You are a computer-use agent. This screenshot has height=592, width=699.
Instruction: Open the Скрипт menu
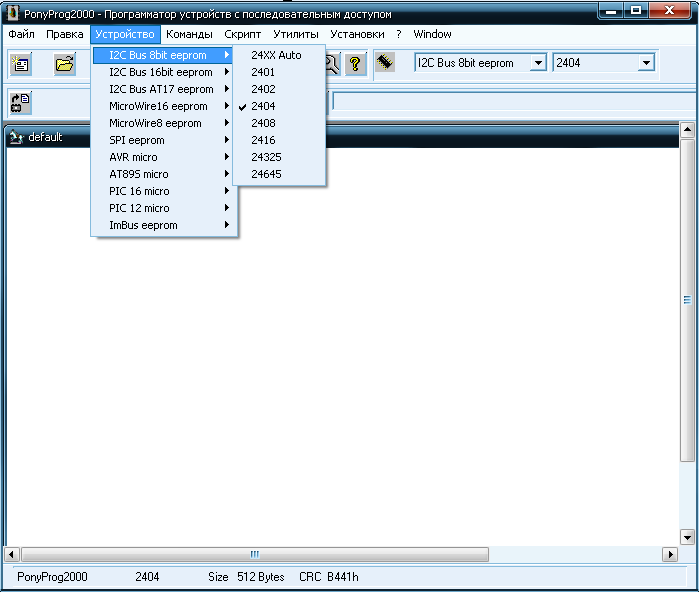(x=243, y=34)
